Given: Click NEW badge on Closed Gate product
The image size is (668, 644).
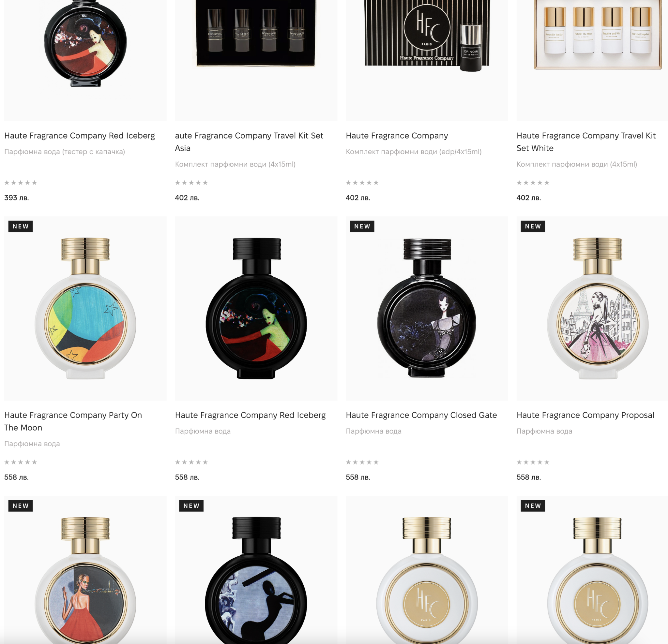Looking at the screenshot, I should [362, 226].
